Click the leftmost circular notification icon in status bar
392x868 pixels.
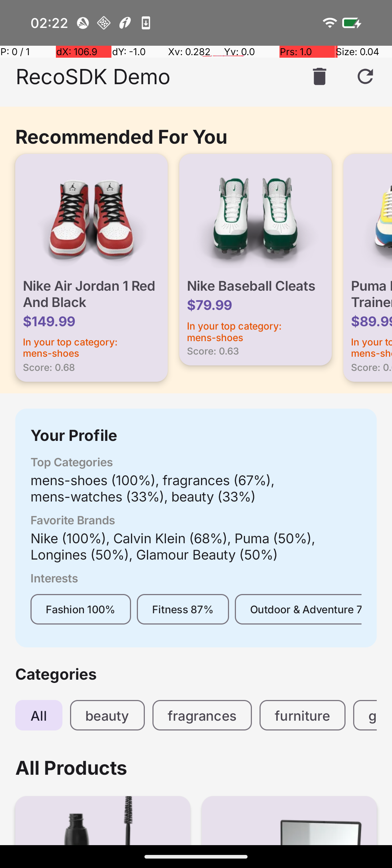click(83, 23)
